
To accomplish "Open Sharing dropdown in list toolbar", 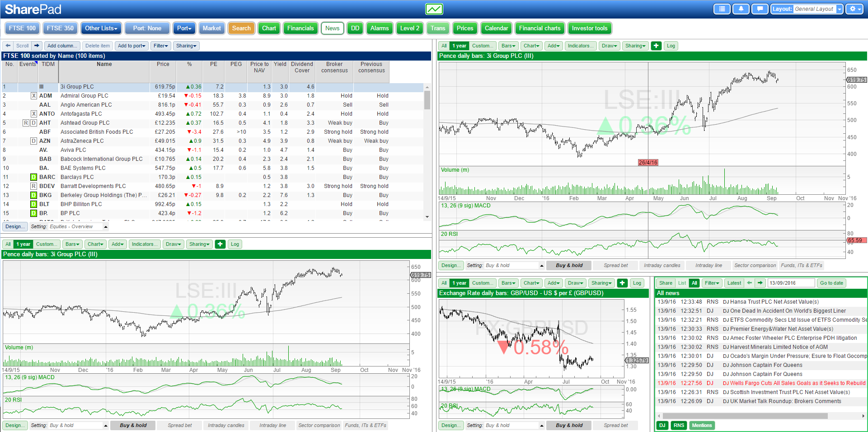I will tap(186, 46).
